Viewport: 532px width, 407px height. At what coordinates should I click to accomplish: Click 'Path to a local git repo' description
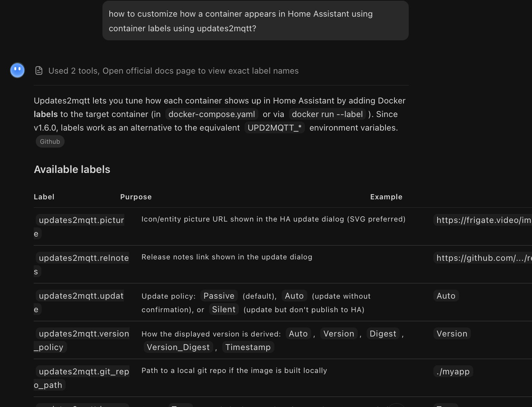234,371
